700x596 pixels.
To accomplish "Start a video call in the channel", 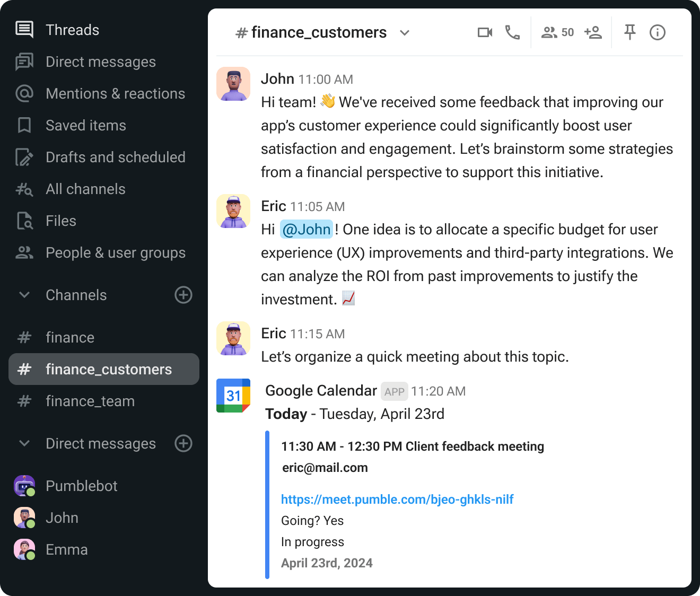I will point(485,32).
